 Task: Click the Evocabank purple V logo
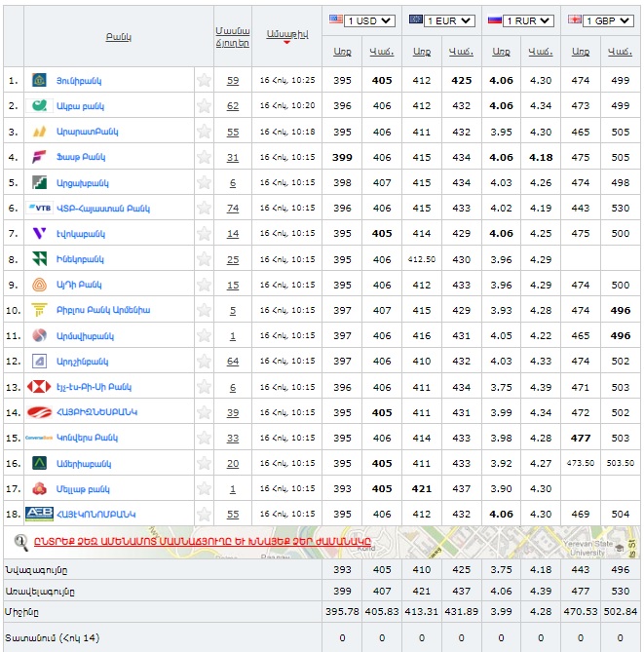pos(39,234)
